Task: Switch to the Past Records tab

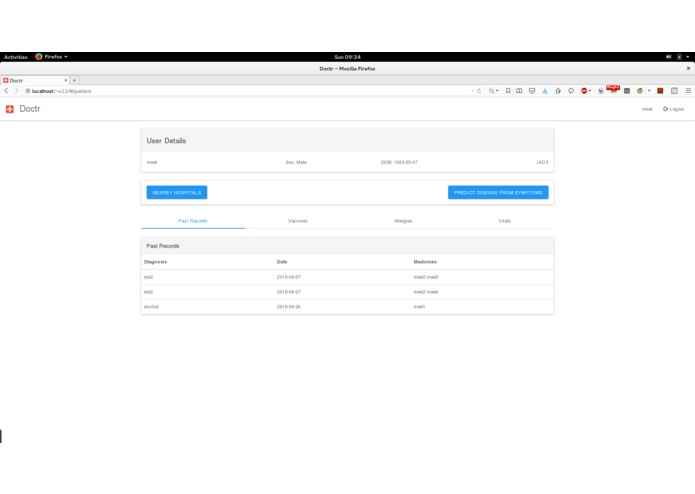Action: (x=193, y=221)
